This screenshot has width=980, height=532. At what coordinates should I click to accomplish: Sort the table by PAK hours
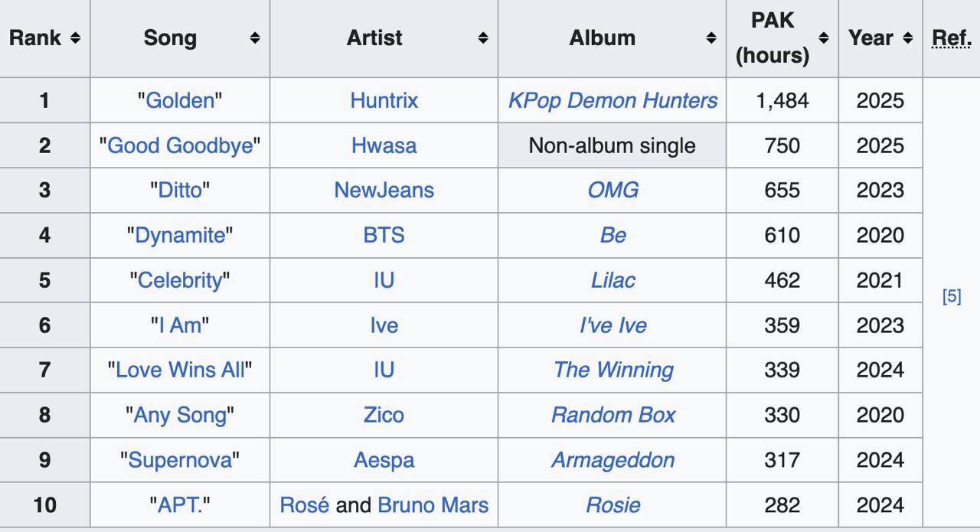823,38
